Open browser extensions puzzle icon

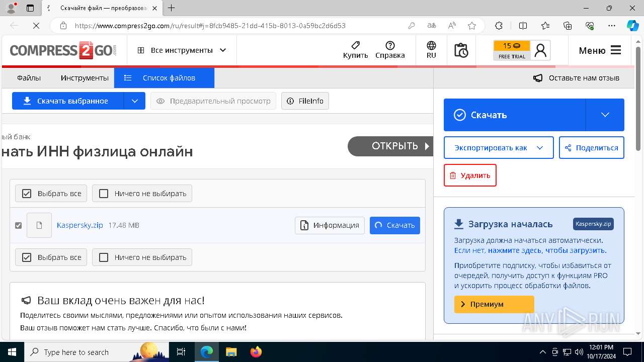[499, 26]
